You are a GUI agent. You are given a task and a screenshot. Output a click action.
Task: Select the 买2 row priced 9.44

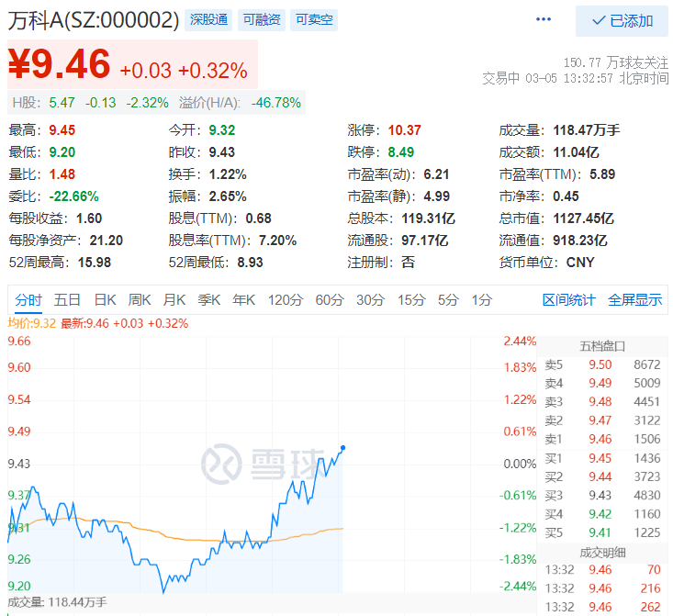[602, 476]
